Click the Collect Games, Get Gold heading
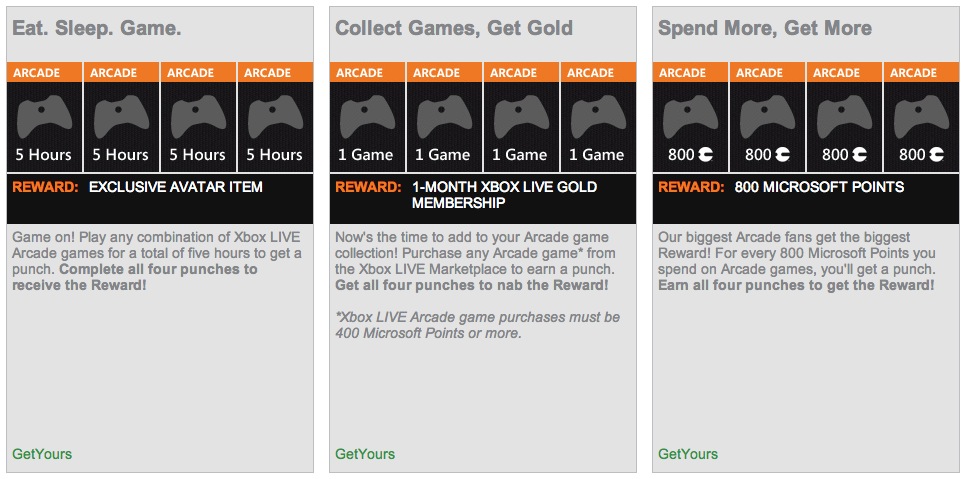The height and width of the screenshot is (479, 967). click(x=454, y=28)
